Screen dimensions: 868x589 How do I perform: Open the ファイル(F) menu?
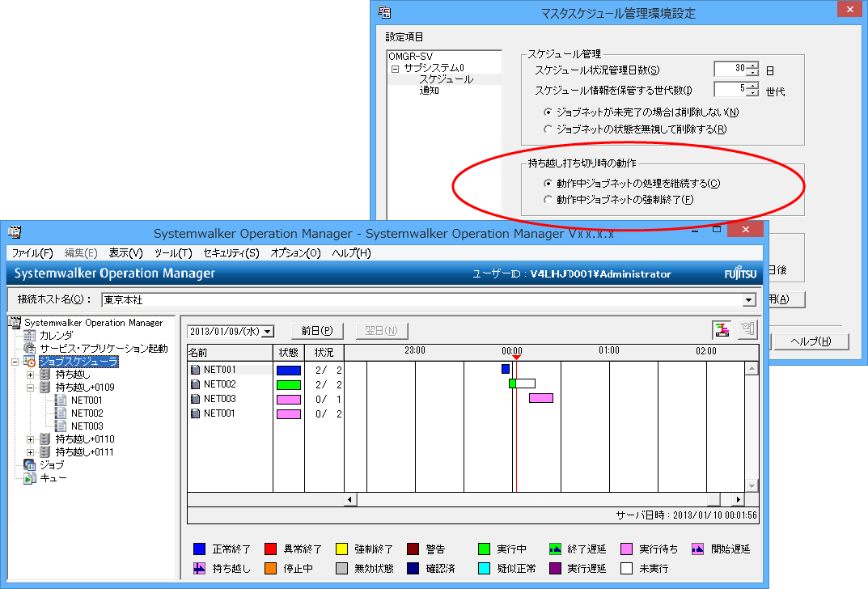pyautogui.click(x=32, y=253)
